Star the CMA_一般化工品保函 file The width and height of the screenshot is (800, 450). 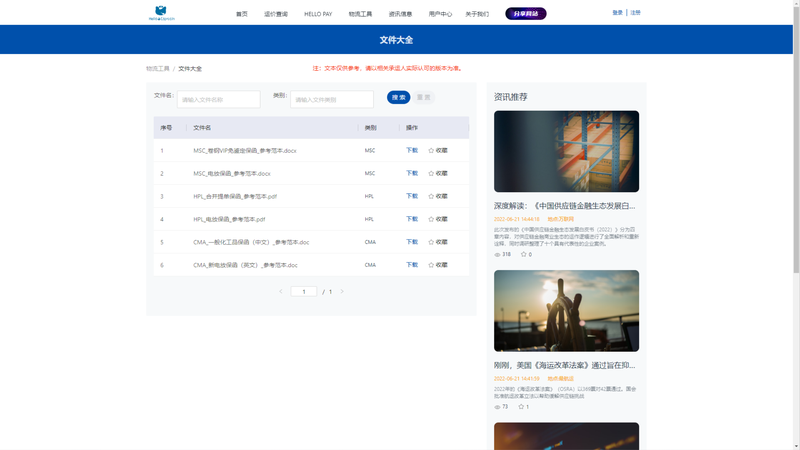[x=431, y=242]
